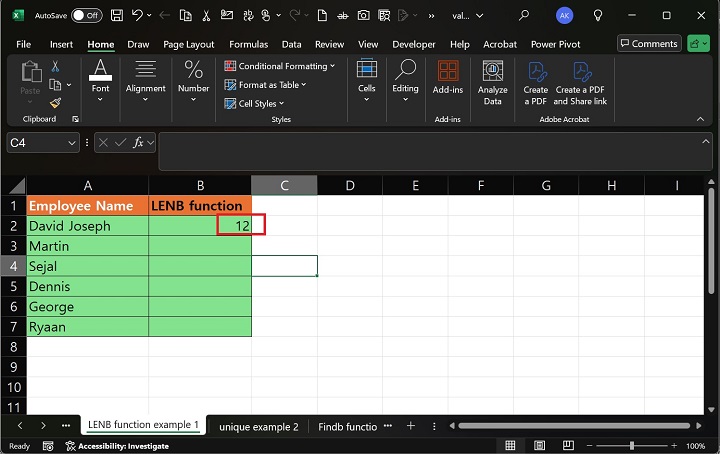The image size is (720, 454).
Task: Open the Formulas ribbon tab
Action: click(248, 44)
